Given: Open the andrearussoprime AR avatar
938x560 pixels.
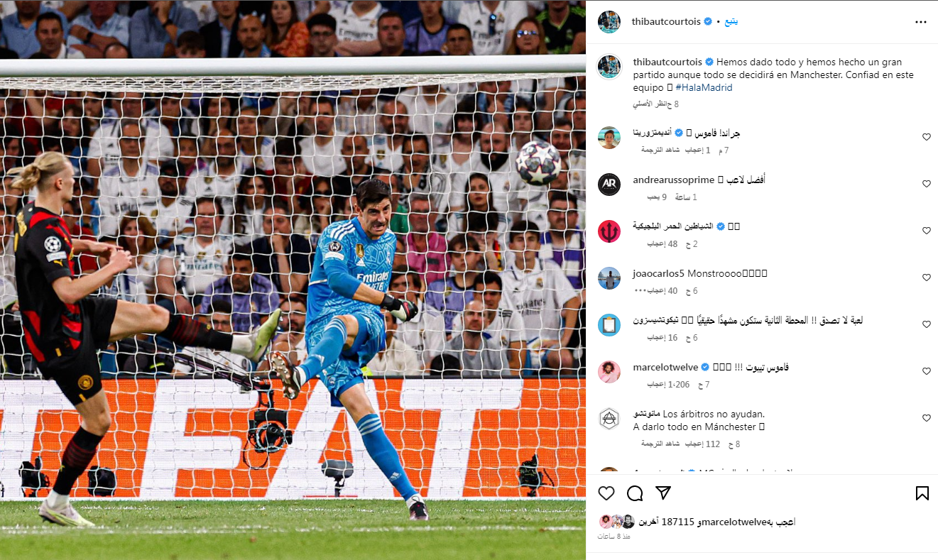Looking at the screenshot, I should click(x=609, y=184).
